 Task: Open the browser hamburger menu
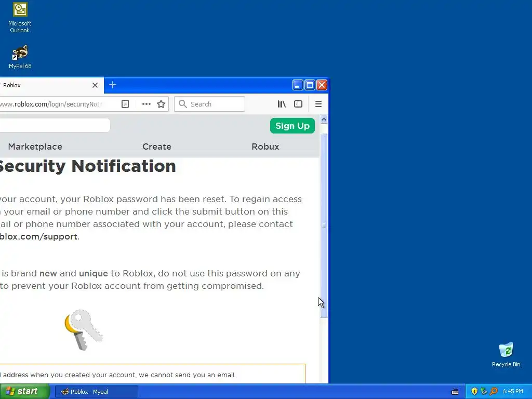(318, 104)
